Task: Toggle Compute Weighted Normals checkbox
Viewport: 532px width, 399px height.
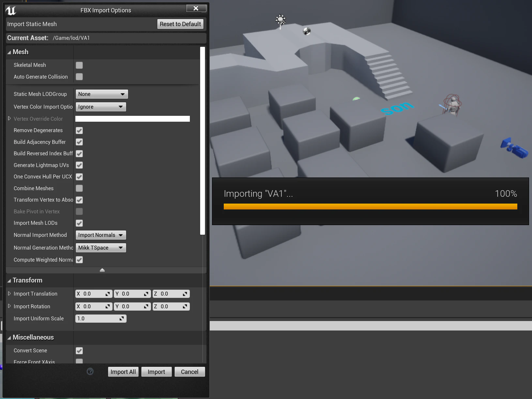Action: coord(79,260)
